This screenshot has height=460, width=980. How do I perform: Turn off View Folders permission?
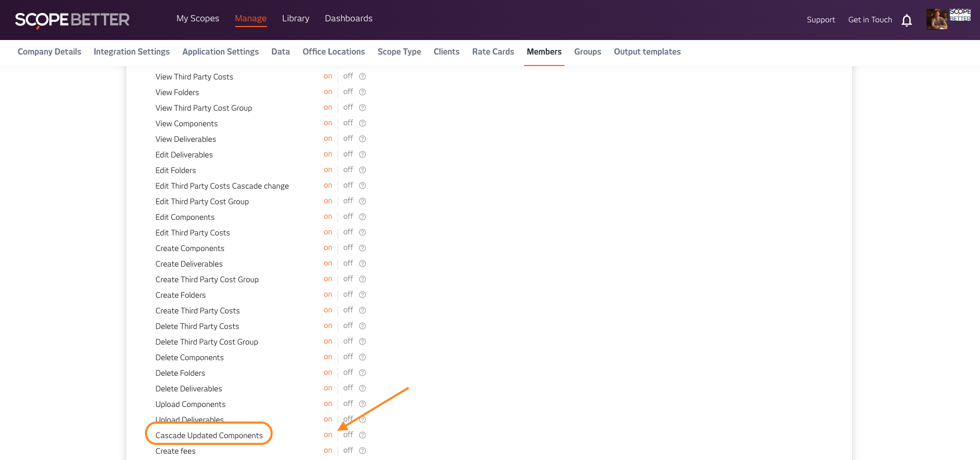click(x=348, y=91)
